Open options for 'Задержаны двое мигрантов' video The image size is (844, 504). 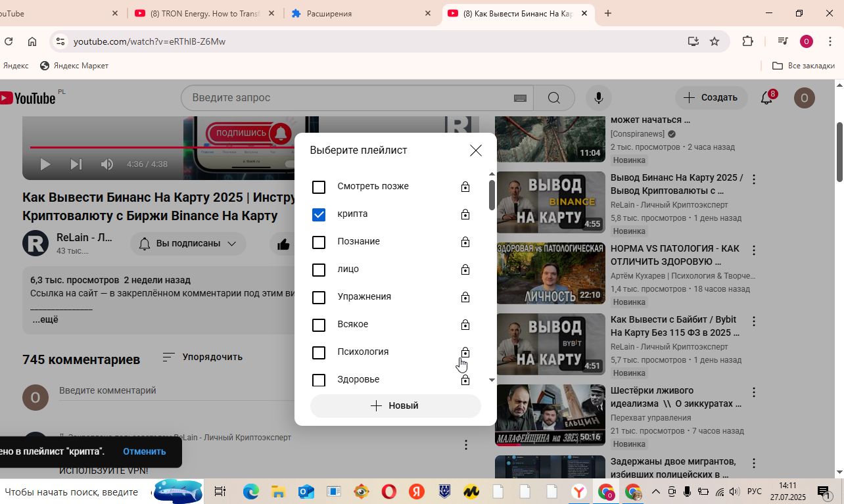tap(754, 463)
